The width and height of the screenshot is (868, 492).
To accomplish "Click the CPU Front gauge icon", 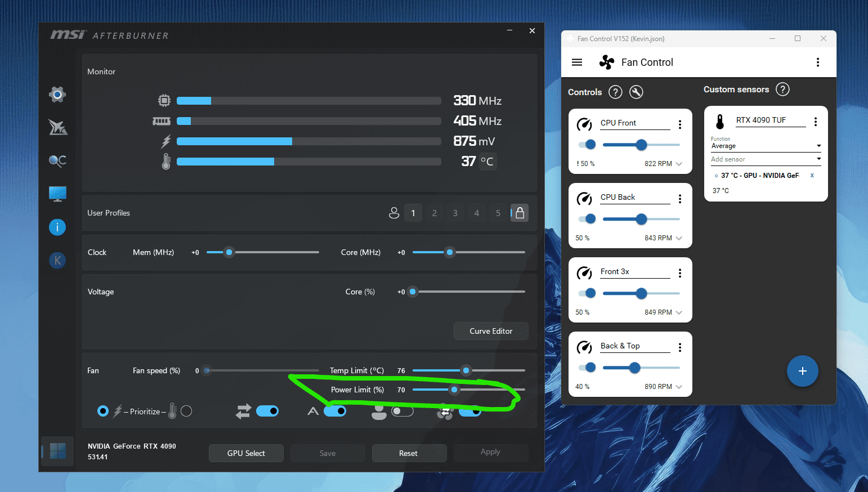I will [x=584, y=124].
